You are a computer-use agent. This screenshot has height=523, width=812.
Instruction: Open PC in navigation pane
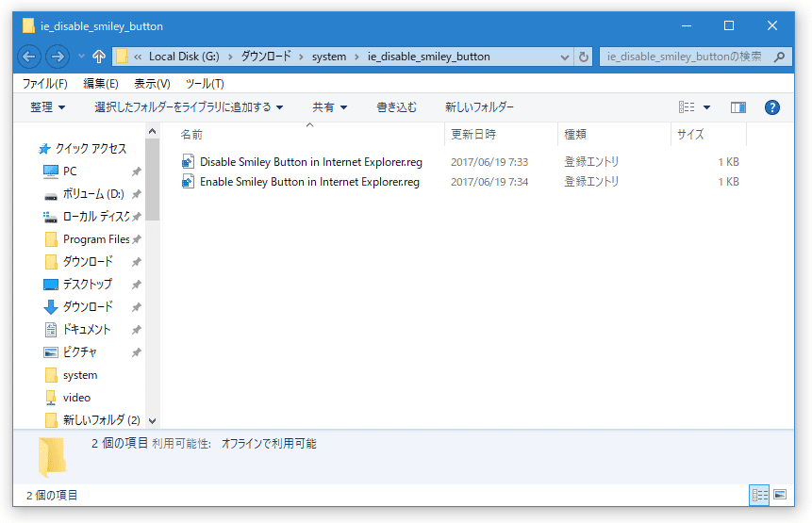click(70, 172)
